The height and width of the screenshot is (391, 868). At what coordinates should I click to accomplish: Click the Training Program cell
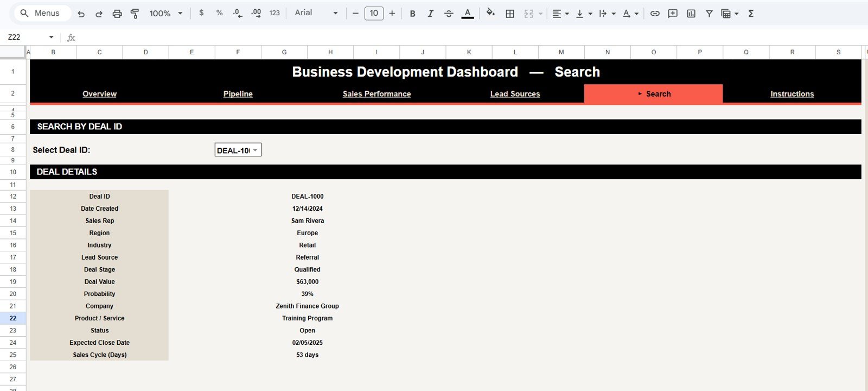point(308,318)
